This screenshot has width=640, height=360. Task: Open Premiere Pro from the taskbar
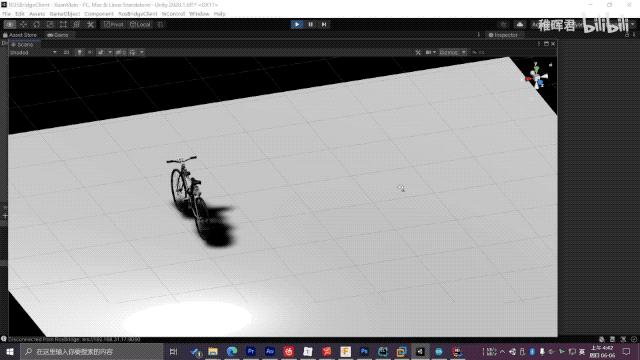pyautogui.click(x=251, y=351)
